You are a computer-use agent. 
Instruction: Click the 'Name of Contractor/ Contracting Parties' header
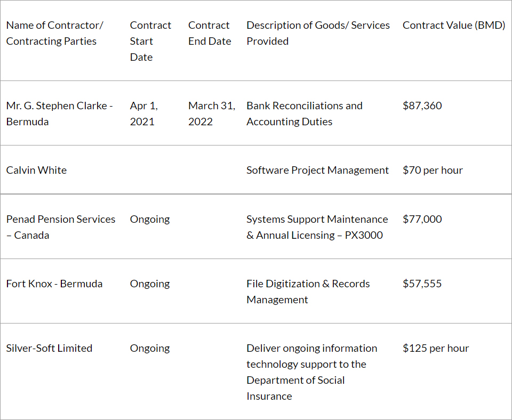(x=55, y=33)
